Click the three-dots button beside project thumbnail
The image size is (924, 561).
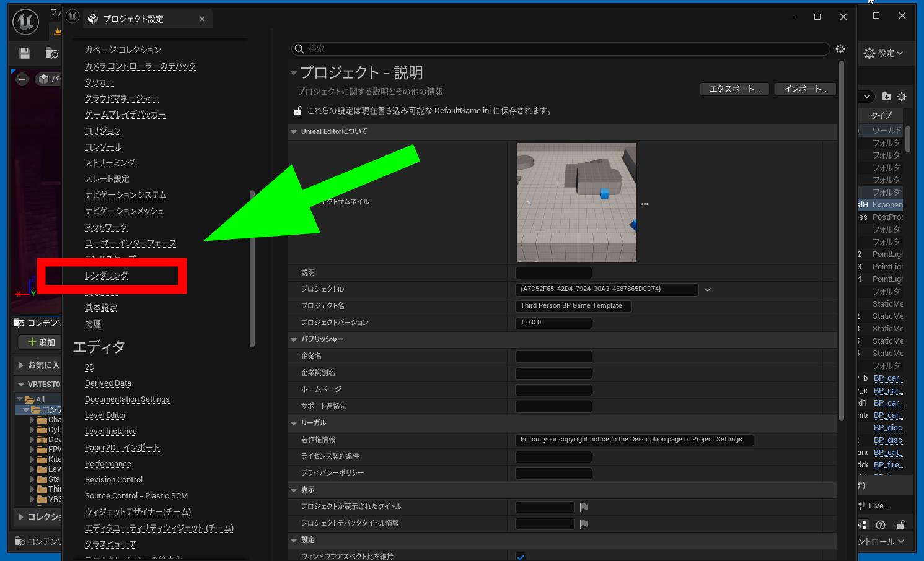pyautogui.click(x=645, y=204)
